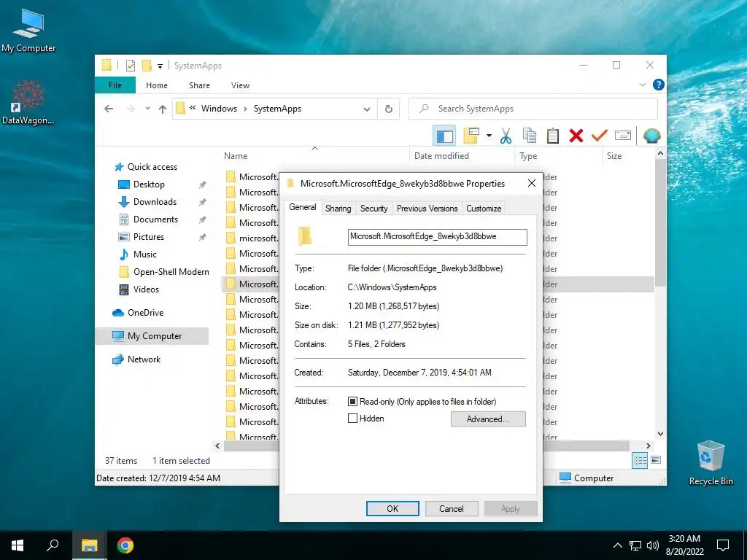The width and height of the screenshot is (747, 560).
Task: Sort by Name column header
Action: coord(236,156)
